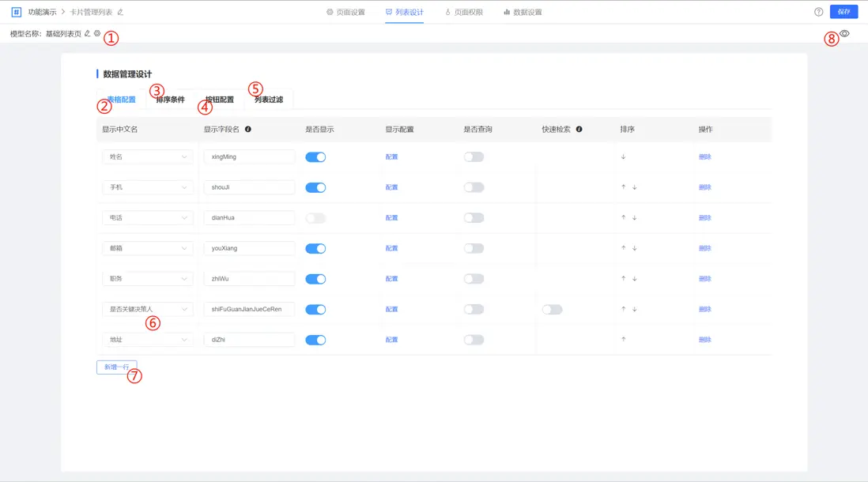
Task: Move the 是否关键决策人 row up
Action: (x=623, y=309)
